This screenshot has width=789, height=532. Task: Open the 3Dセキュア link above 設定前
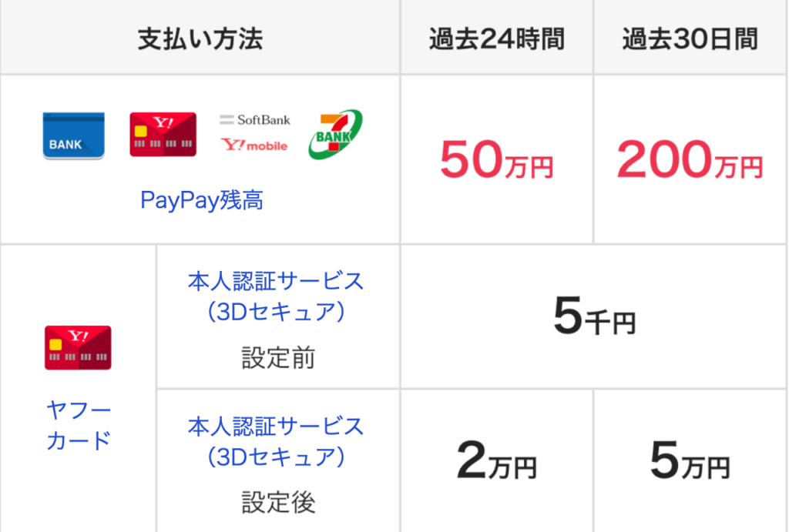click(276, 296)
